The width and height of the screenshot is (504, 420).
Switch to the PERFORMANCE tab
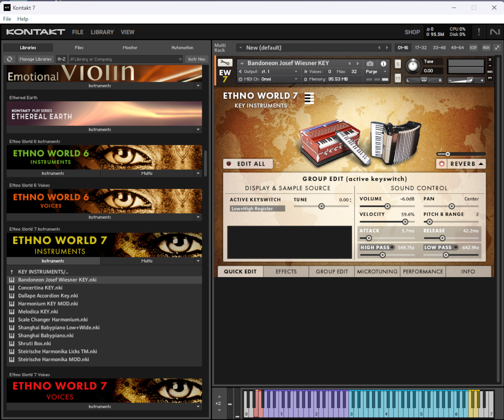point(423,271)
